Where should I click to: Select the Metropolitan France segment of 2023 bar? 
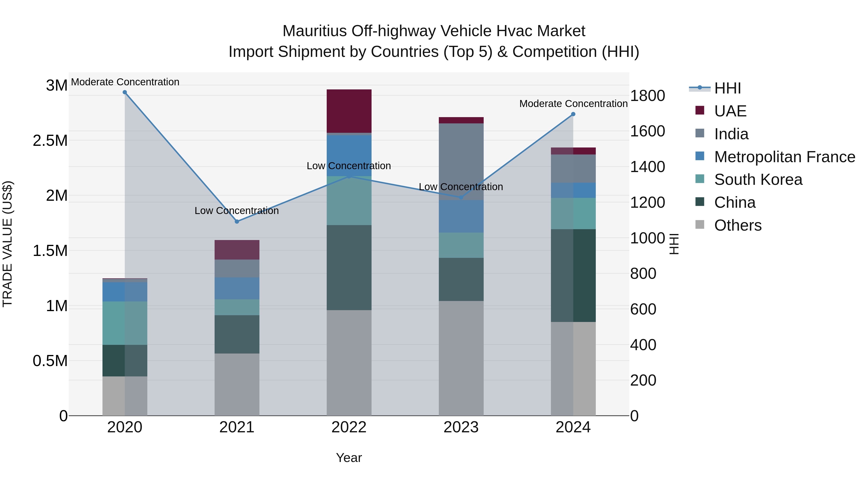461,217
